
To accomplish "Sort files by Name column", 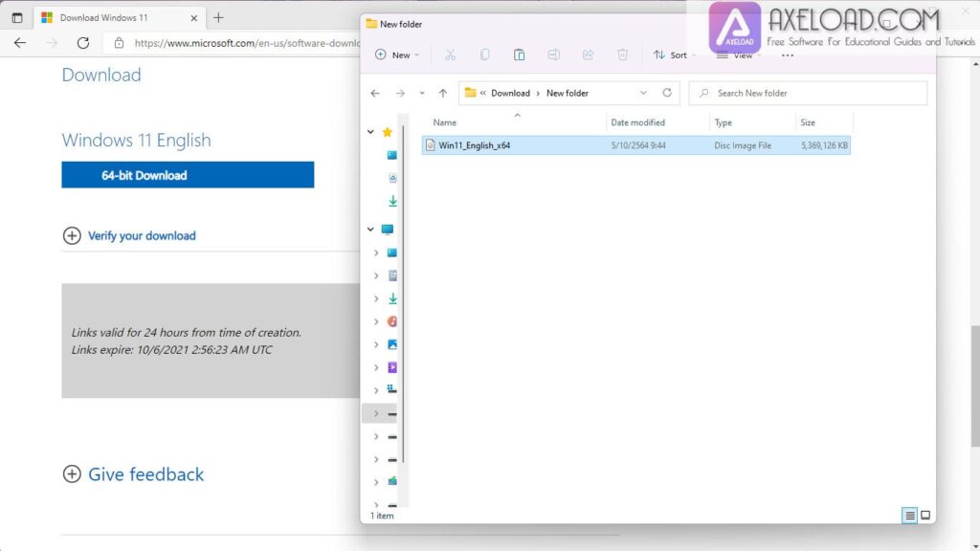I will (x=514, y=122).
